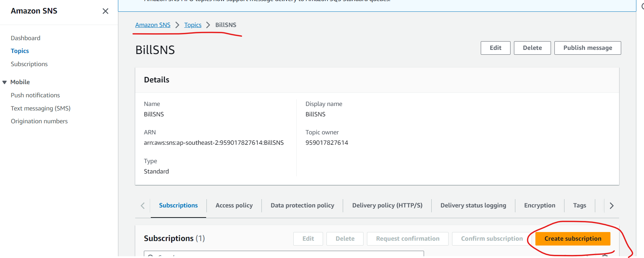
Task: Select the Display name value BillSNS
Action: [315, 114]
